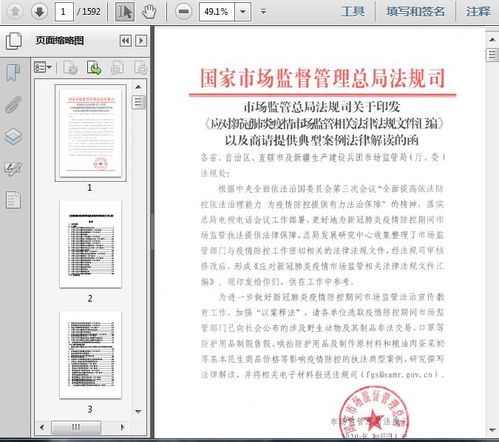Select page 1 thumbnail
The width and height of the screenshot is (499, 442).
(x=90, y=133)
